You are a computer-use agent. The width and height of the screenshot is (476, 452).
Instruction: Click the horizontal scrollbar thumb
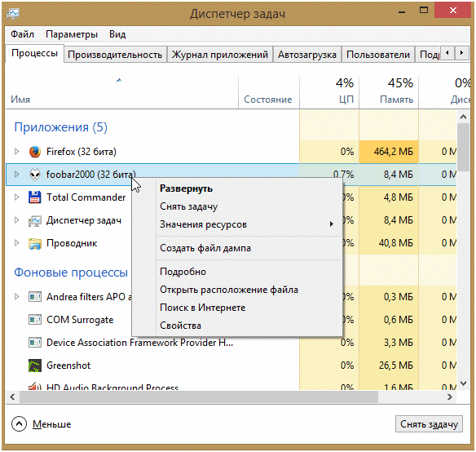[x=199, y=397]
